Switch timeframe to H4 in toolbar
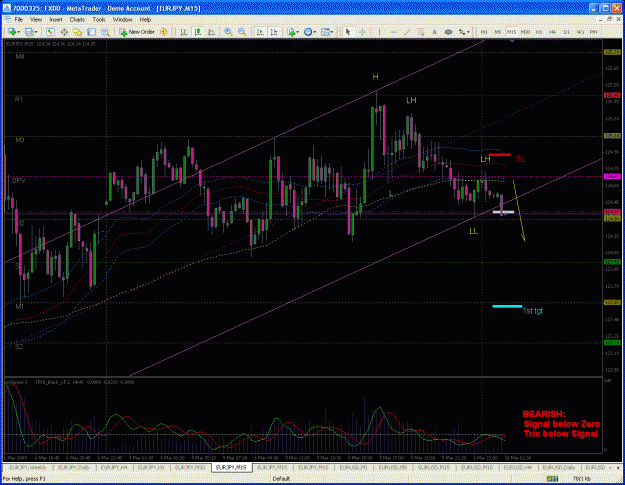This screenshot has height=485, width=625. click(552, 32)
